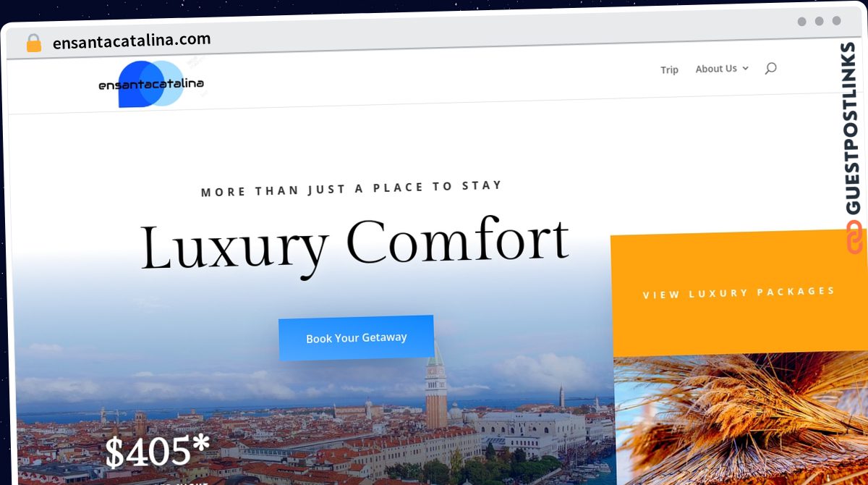This screenshot has width=868, height=485.
Task: Click the orange chain link icon
Action: click(854, 237)
